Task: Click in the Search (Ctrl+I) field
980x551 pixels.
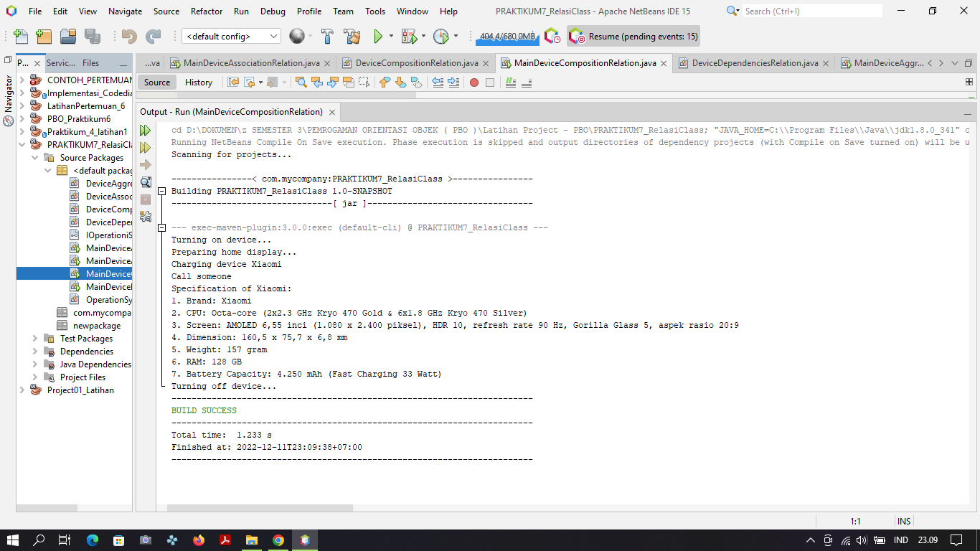Action: point(811,11)
